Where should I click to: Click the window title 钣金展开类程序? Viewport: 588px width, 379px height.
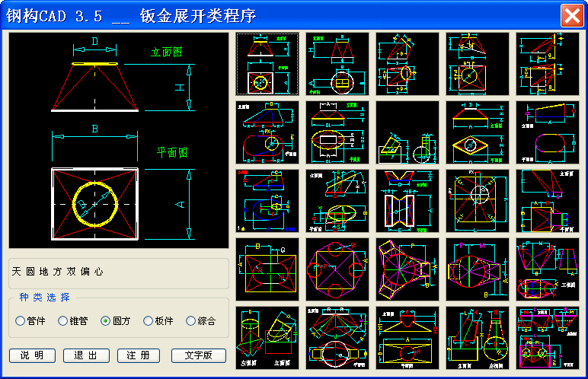coord(198,16)
